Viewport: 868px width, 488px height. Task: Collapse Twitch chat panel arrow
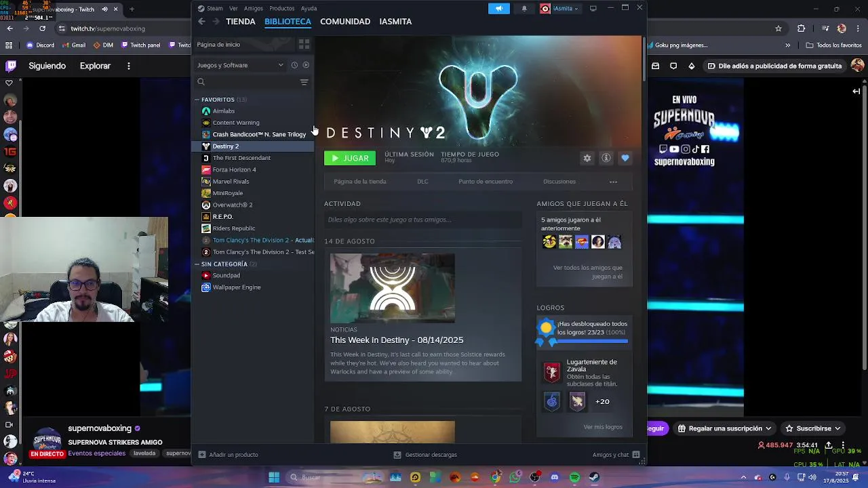(856, 91)
